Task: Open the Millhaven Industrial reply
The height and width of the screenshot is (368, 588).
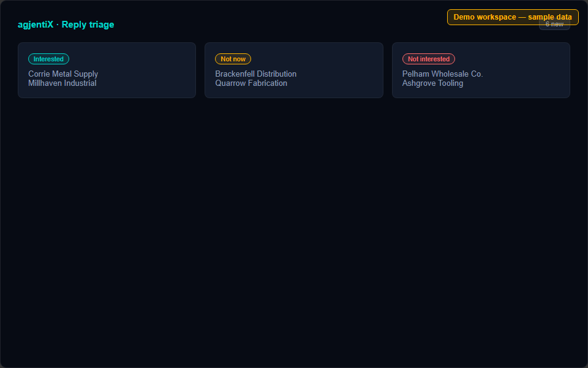Action: (x=62, y=83)
